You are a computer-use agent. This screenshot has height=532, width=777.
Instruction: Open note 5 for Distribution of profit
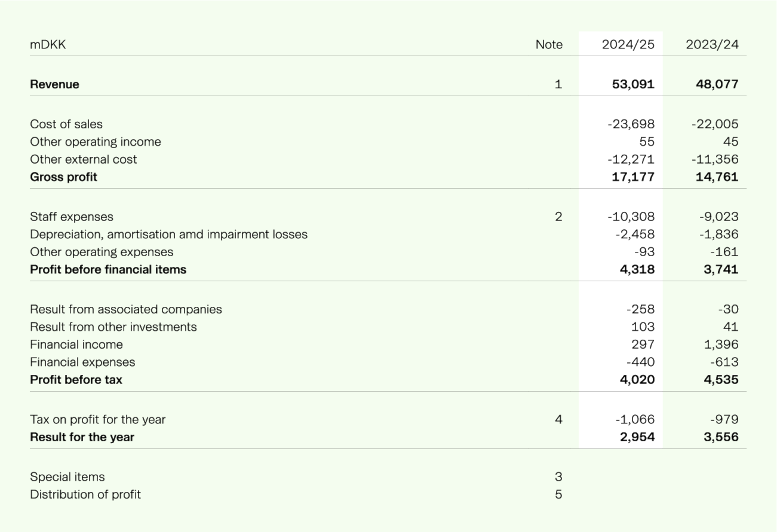coord(558,494)
